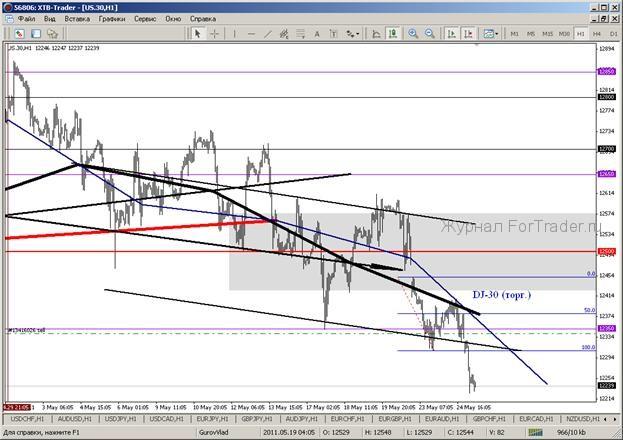Open the Окно menu
This screenshot has height=440, width=623.
(173, 19)
